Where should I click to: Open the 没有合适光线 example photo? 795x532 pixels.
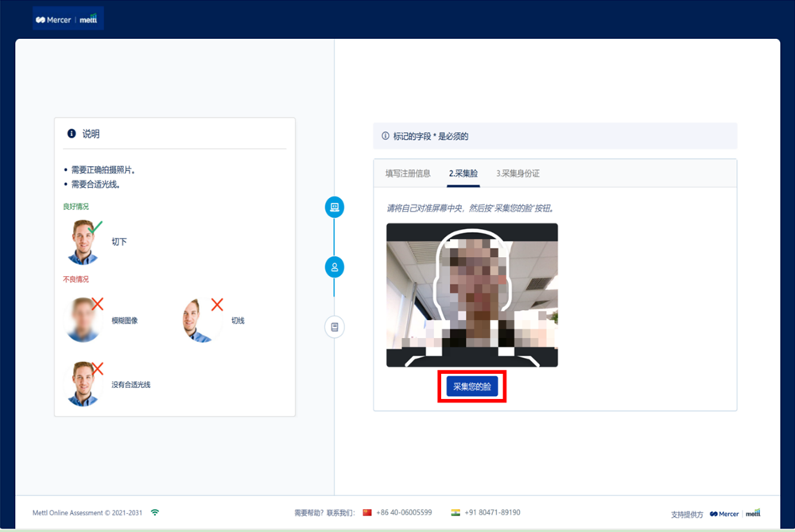[83, 383]
